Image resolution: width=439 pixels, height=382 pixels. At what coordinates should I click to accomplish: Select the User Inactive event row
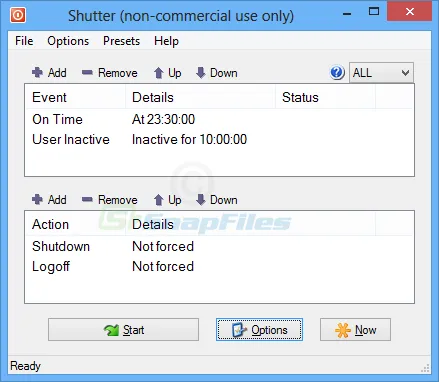tap(219, 139)
